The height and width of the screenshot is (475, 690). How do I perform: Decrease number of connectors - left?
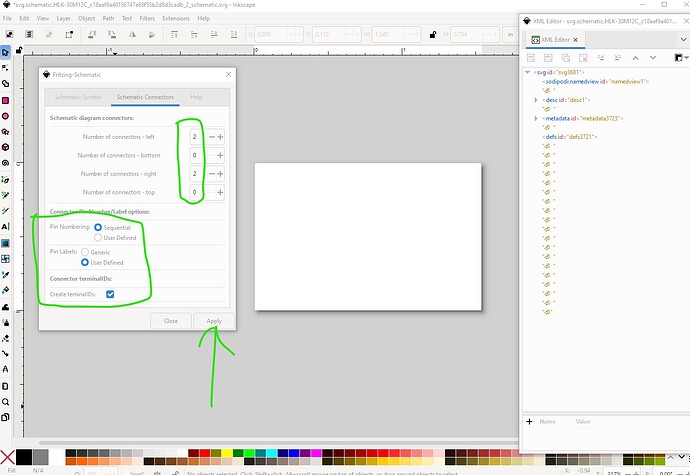pos(212,137)
